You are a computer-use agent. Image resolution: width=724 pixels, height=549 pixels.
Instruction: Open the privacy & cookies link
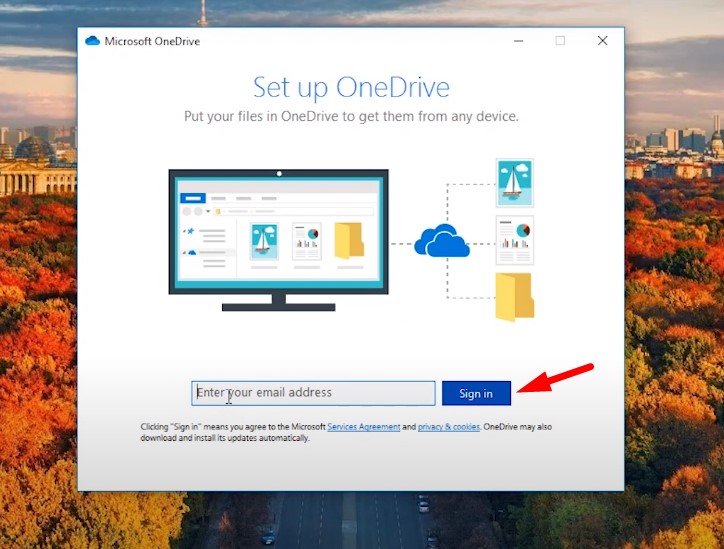(x=448, y=427)
